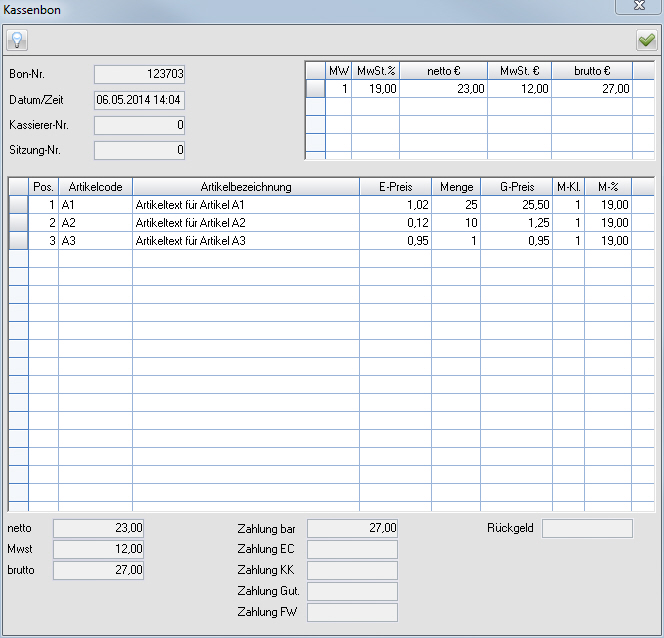Select the Datum/Zeit field
Image resolution: width=664 pixels, height=638 pixels.
click(x=139, y=100)
